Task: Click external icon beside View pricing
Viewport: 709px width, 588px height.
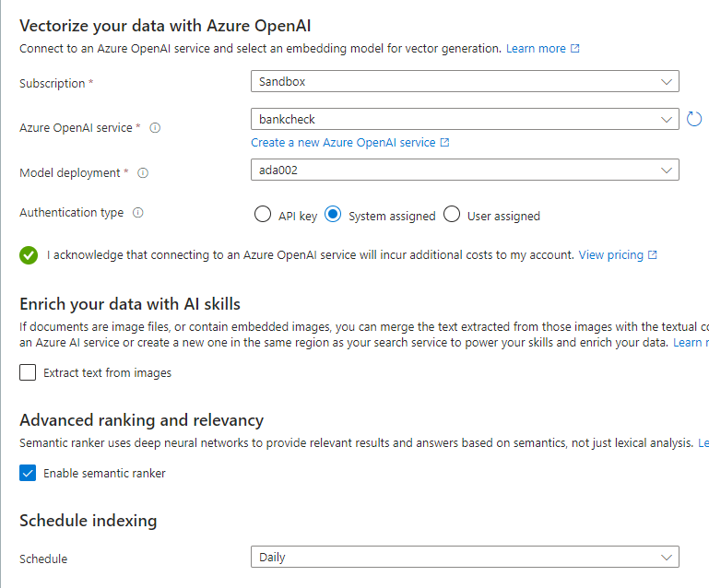Action: point(653,255)
